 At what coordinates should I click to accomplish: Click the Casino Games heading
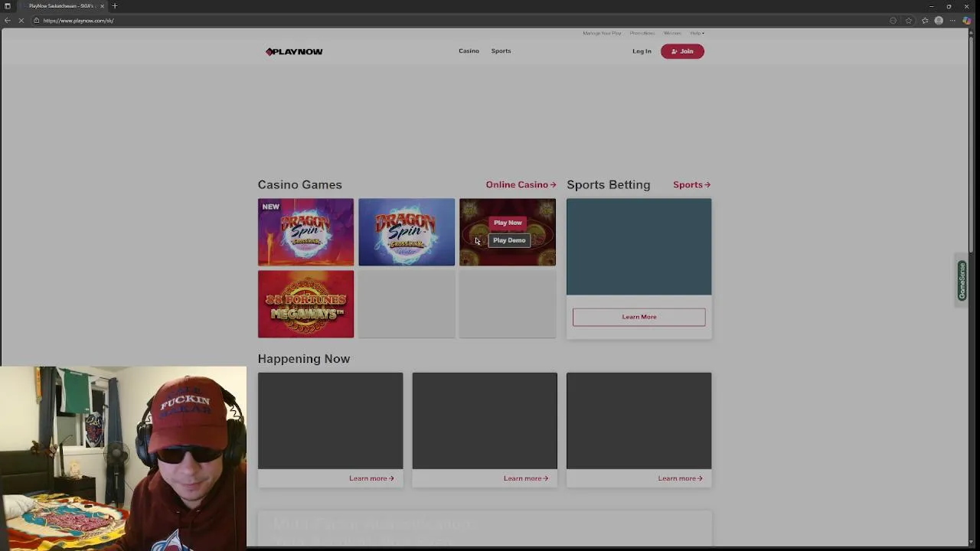[299, 184]
